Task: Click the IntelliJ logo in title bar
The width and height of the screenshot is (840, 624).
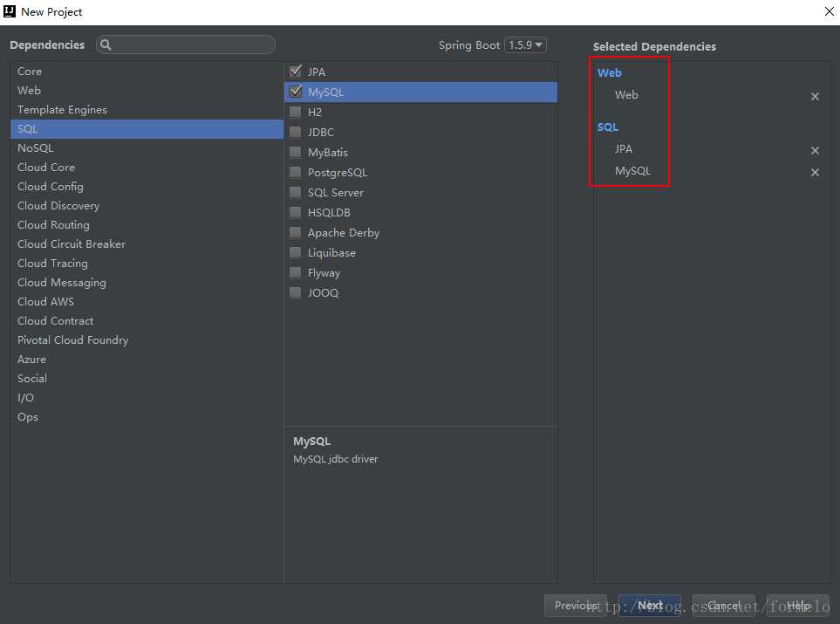Action: pyautogui.click(x=10, y=11)
